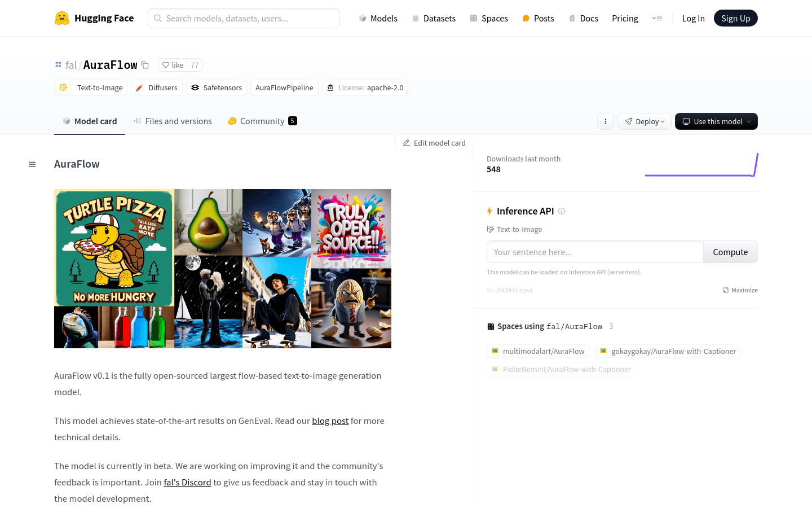Image resolution: width=812 pixels, height=508 pixels.
Task: Open the hamburger more-menu in navbar
Action: [657, 18]
